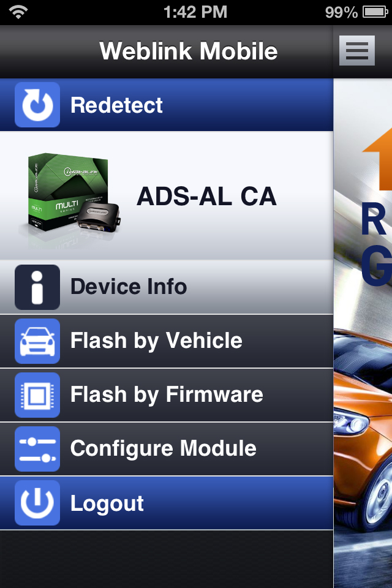Tap the Wi-Fi status icon

(18, 12)
